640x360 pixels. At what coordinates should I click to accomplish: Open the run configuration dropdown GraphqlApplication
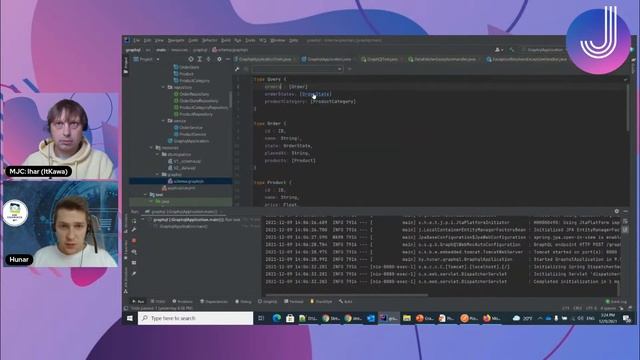click(543, 50)
